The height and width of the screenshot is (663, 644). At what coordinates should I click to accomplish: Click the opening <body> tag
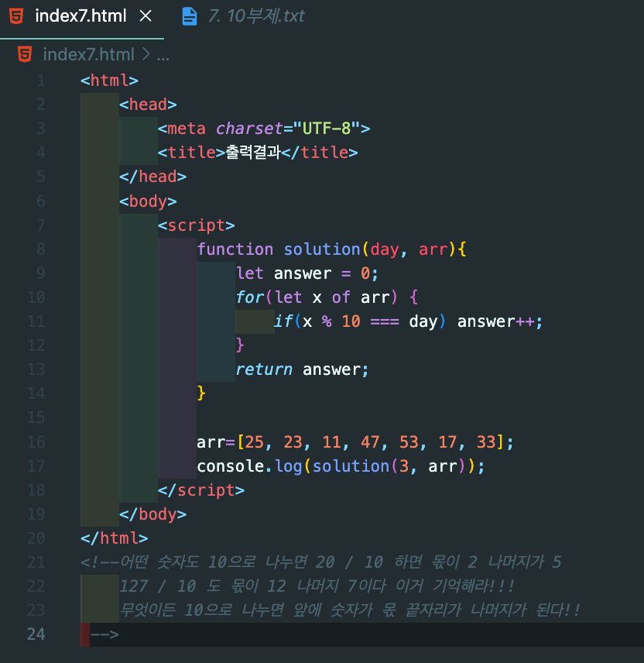tap(148, 201)
